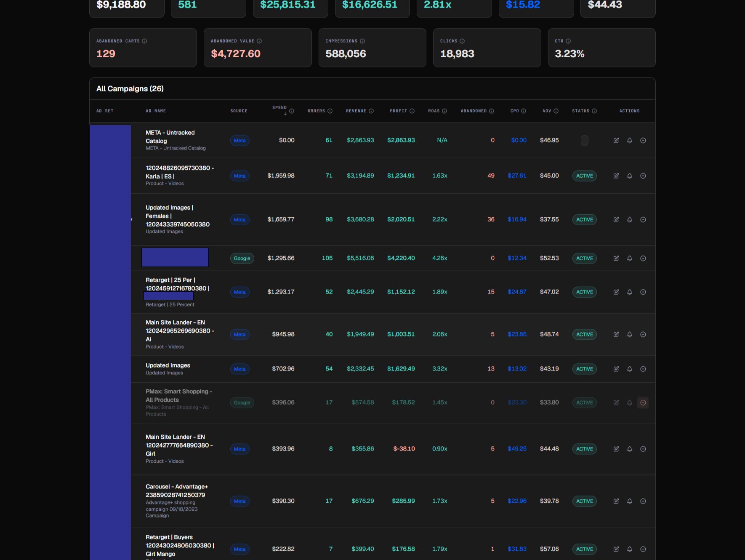745x560 pixels.
Task: Show info for Abandoned Value metric
Action: click(259, 41)
